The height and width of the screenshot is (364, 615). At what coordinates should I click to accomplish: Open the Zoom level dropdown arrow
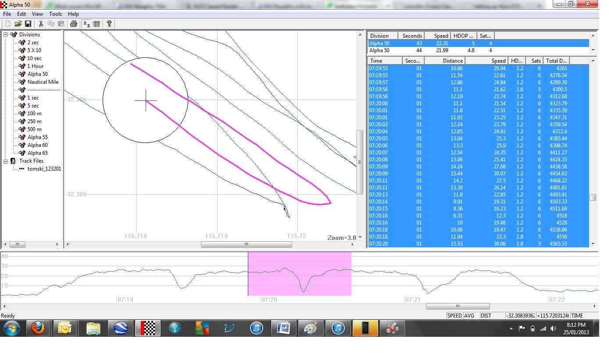point(360,237)
